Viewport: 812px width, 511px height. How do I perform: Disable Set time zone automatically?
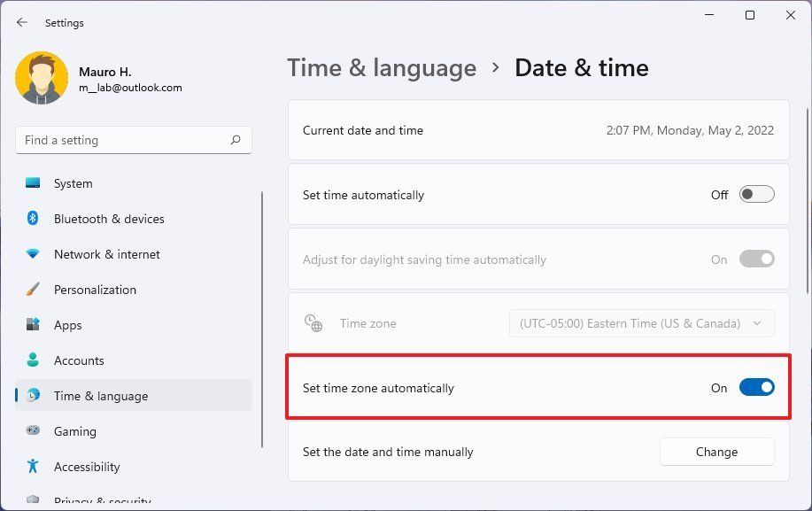756,387
